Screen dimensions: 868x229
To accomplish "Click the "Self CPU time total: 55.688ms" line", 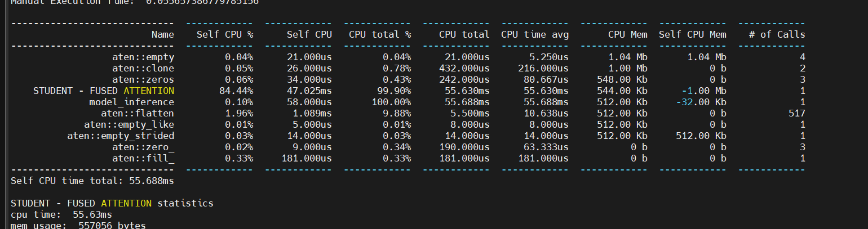I will coord(92,181).
